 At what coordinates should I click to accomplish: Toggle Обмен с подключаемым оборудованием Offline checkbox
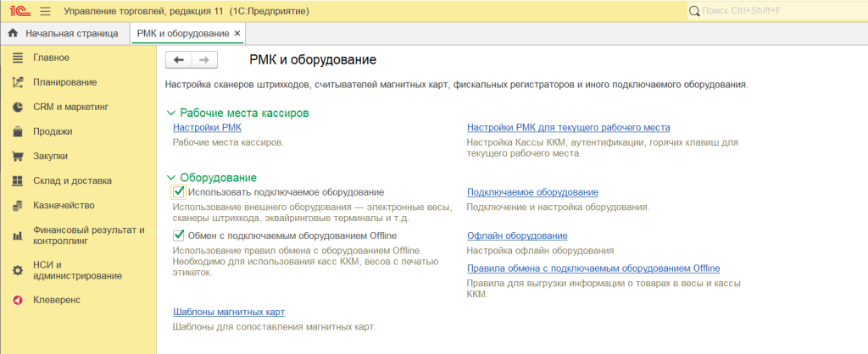pyautogui.click(x=178, y=235)
